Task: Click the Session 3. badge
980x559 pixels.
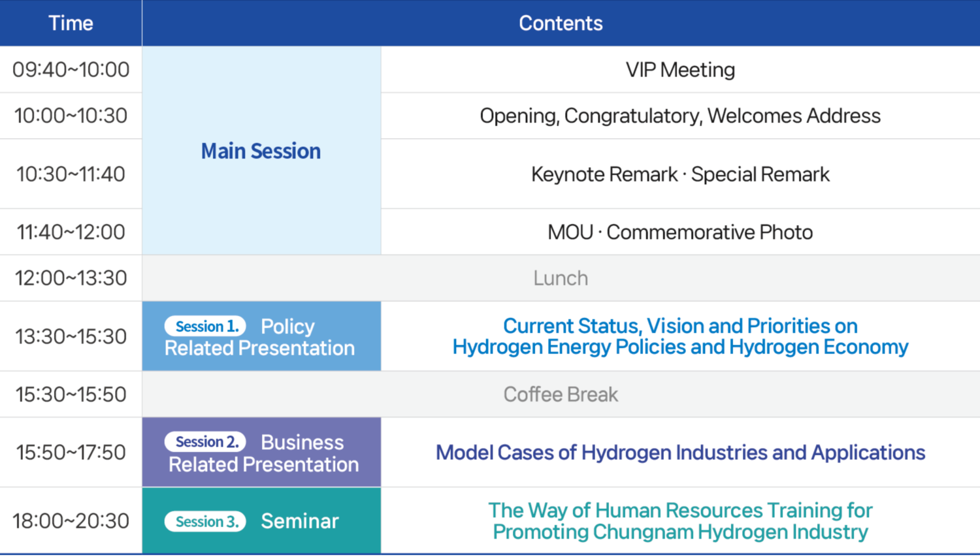Action: [205, 521]
